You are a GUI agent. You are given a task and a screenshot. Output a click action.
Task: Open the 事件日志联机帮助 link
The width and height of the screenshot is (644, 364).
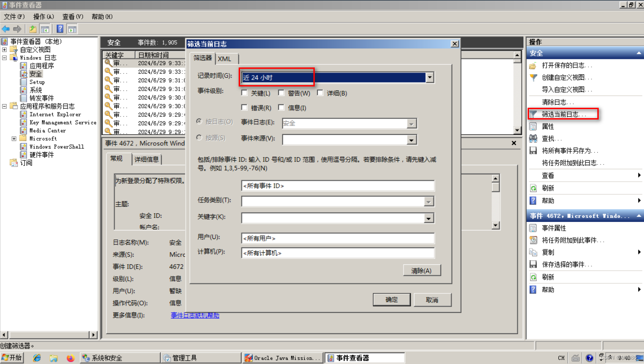(195, 315)
